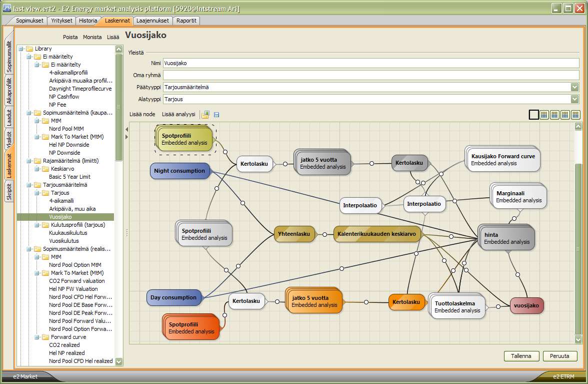This screenshot has width=588, height=384.
Task: Select the Kausijako Forward curve node
Action: [x=503, y=160]
